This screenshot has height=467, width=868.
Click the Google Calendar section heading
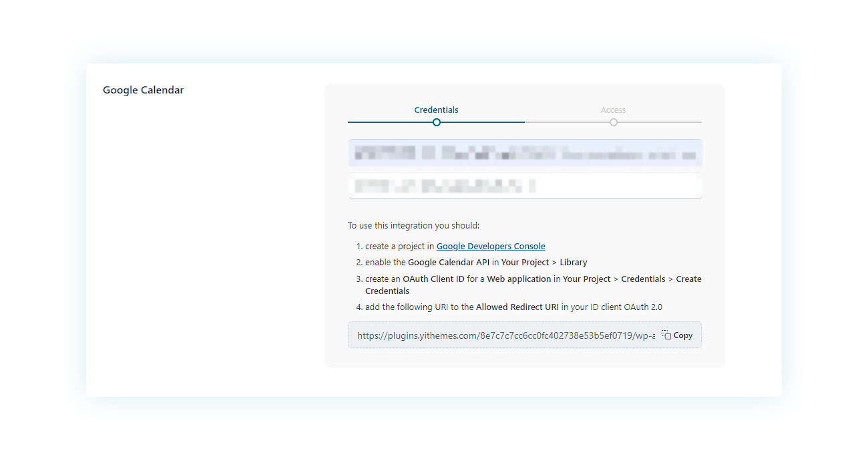(143, 90)
